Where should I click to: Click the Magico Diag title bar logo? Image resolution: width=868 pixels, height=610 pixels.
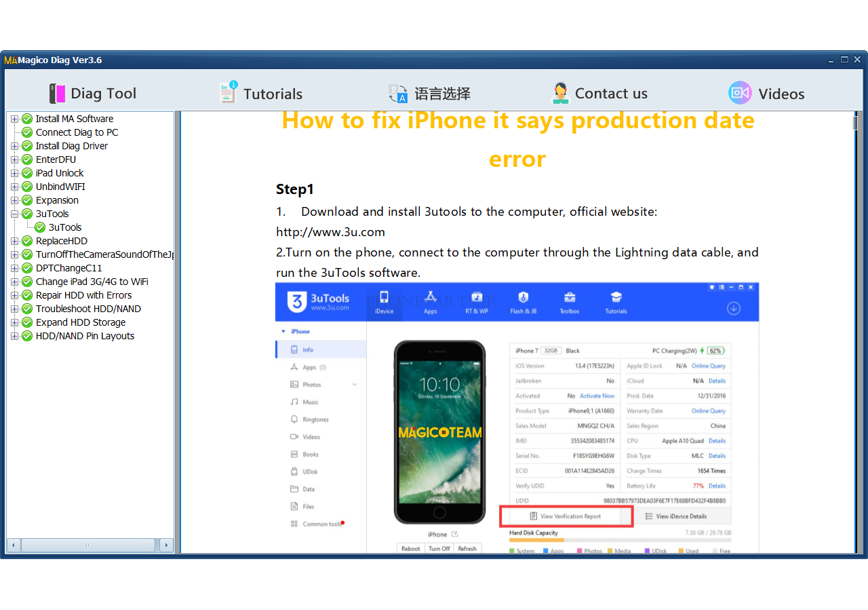(10, 60)
